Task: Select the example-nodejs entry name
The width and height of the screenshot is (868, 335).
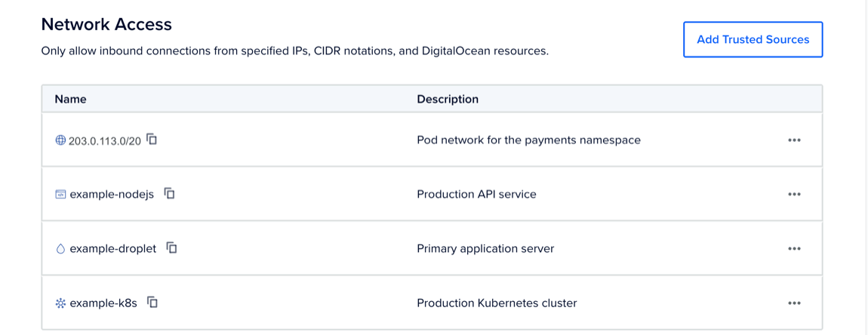Action: coord(112,195)
